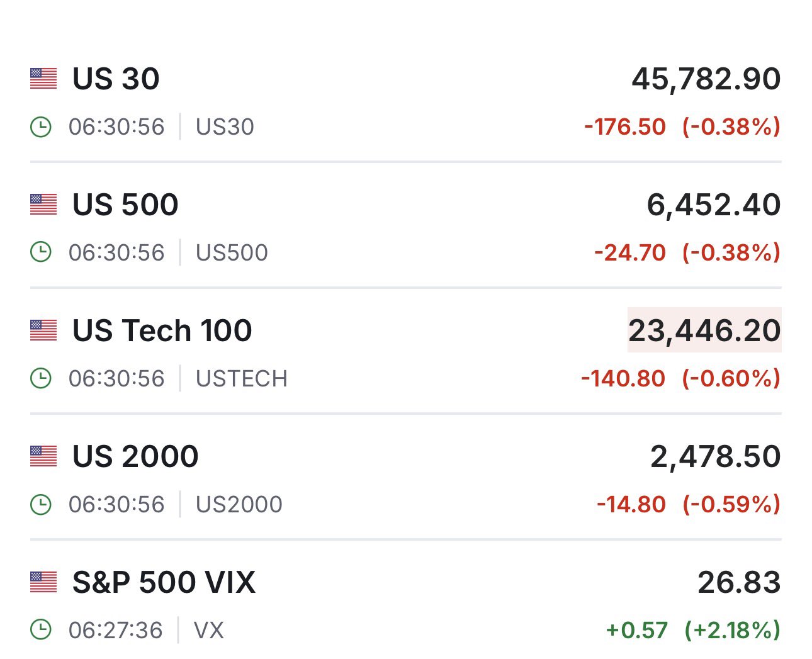Click the green +0.57 (+2.18%) change

click(x=692, y=629)
